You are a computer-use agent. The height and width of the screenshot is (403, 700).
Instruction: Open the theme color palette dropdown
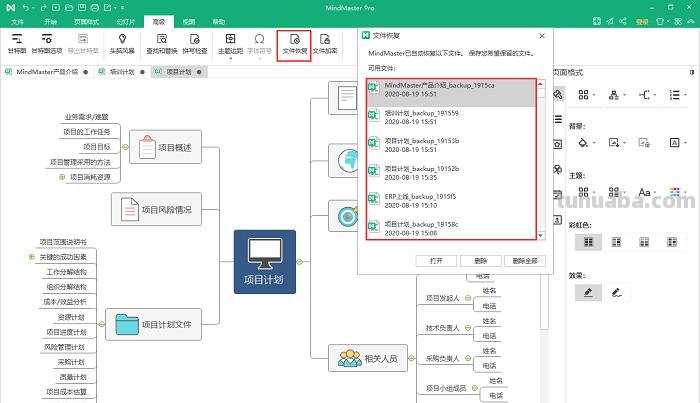tap(677, 192)
